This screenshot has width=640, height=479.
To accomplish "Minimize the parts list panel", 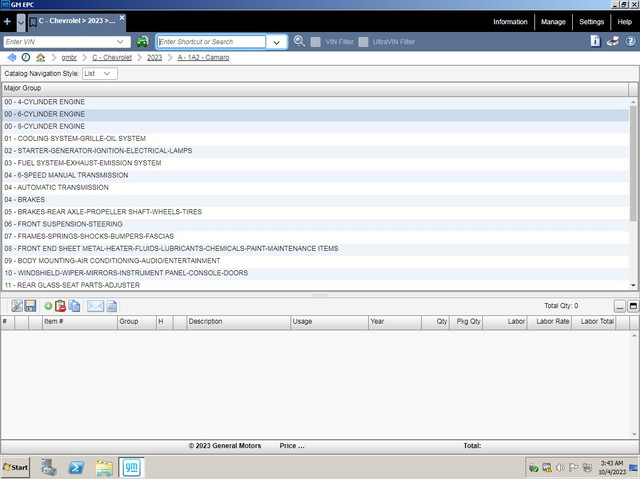I will [620, 306].
